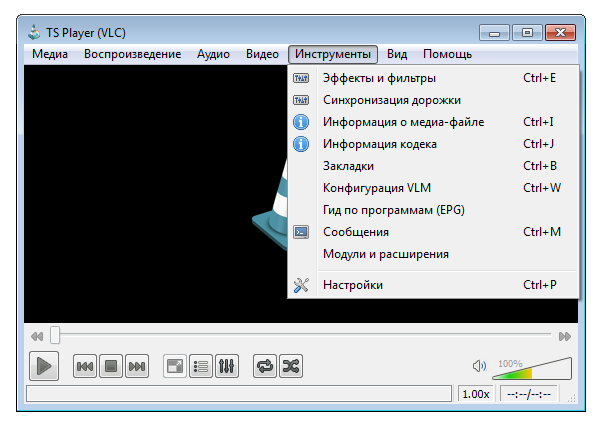Mute audio via speaker icon
The height and width of the screenshot is (433, 612).
tap(479, 366)
